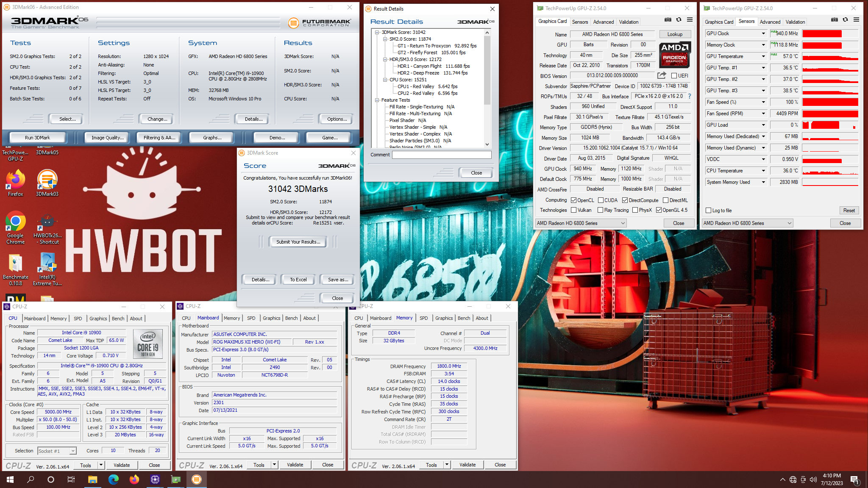Open File Explorer from the taskbar
Viewport: 868px width, 488px height.
[x=92, y=480]
